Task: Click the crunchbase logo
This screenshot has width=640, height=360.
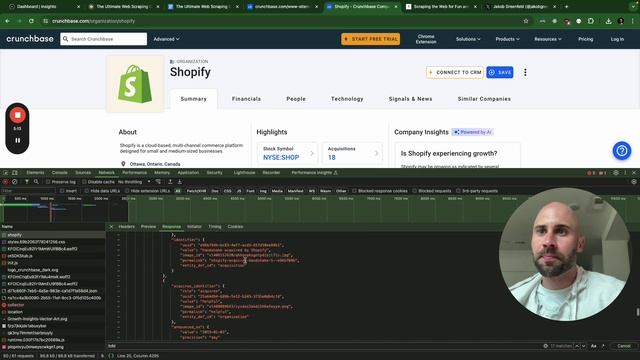Action: (x=30, y=39)
